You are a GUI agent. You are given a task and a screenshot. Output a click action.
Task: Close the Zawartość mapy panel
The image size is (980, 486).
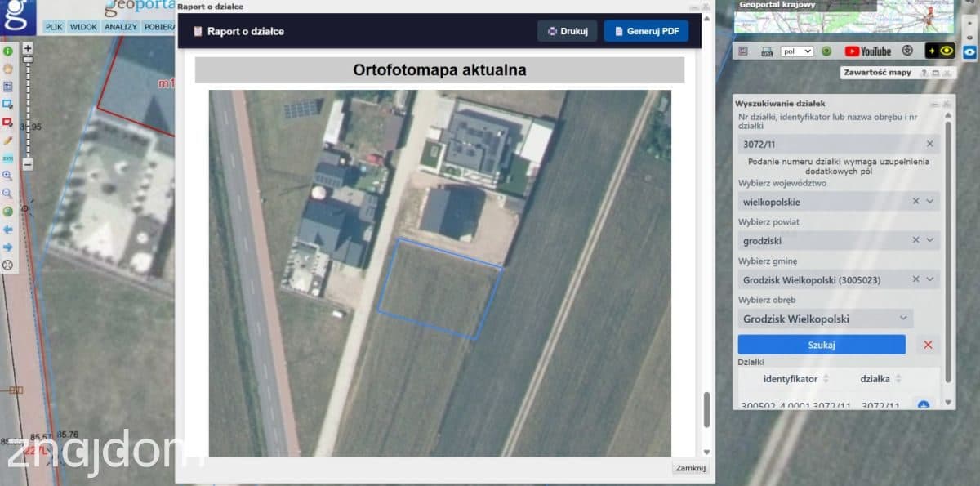947,73
